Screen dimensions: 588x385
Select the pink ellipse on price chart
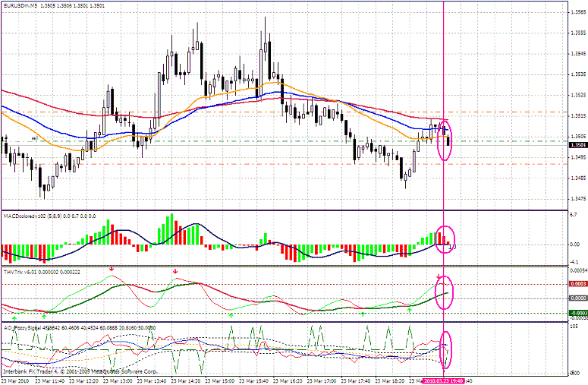pyautogui.click(x=445, y=140)
